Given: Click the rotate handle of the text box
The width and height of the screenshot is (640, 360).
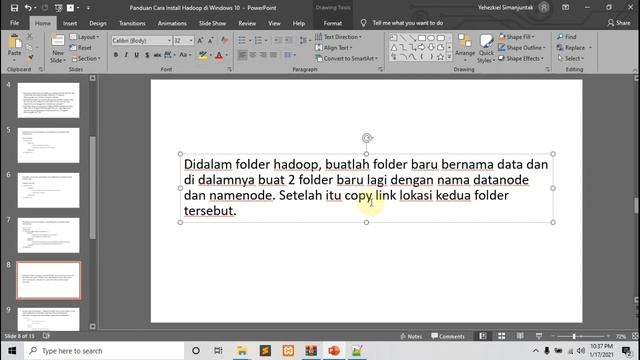Looking at the screenshot, I should coord(367,138).
